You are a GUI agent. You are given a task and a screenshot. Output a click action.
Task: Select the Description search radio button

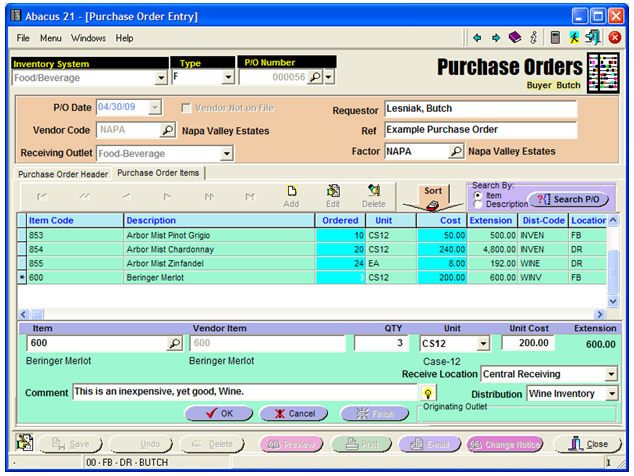pyautogui.click(x=476, y=204)
